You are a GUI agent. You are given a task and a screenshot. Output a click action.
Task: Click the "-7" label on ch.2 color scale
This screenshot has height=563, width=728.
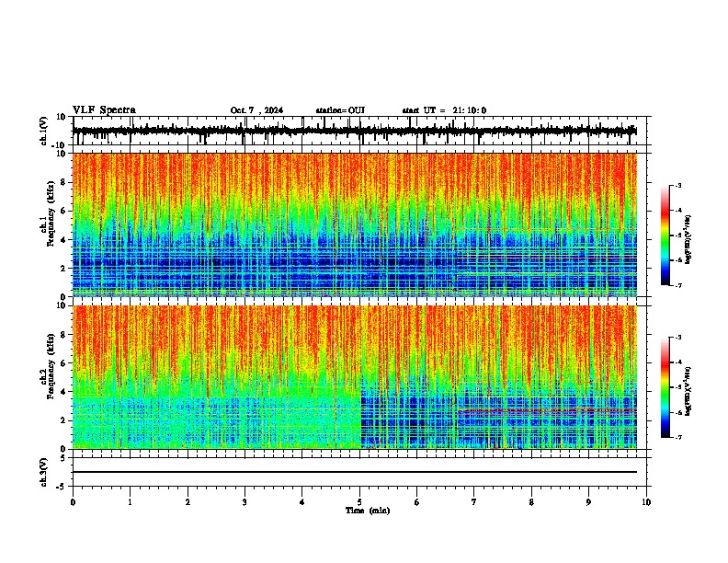pyautogui.click(x=677, y=438)
